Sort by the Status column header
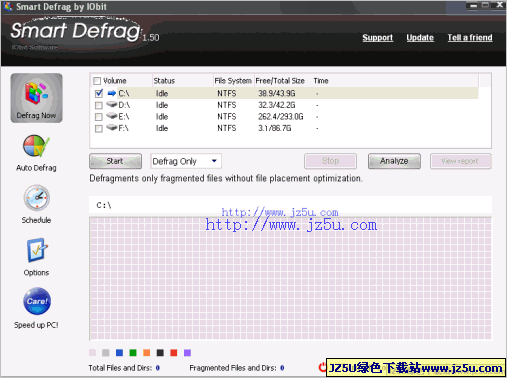Image resolution: width=507 pixels, height=378 pixels. tap(183, 81)
